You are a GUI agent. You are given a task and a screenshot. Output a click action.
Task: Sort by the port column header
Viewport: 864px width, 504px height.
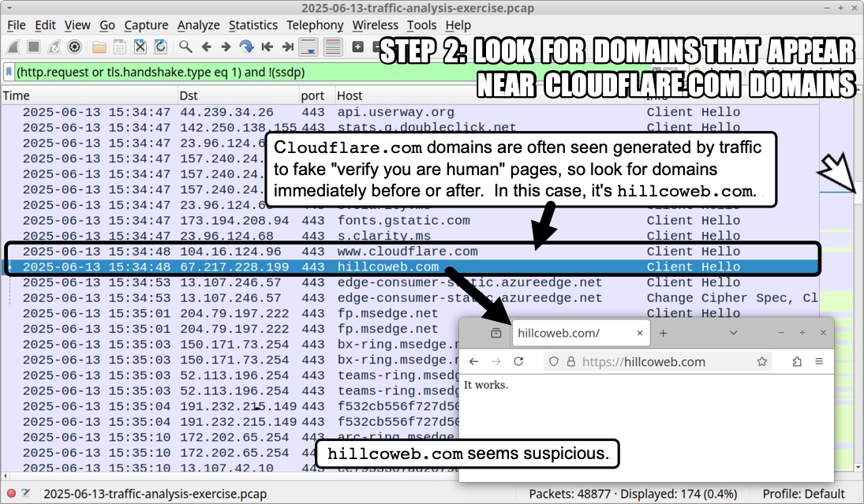click(x=317, y=95)
